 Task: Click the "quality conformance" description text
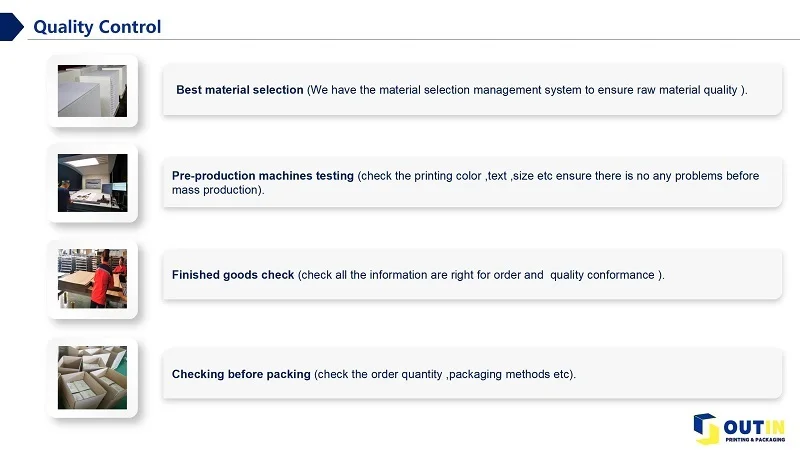click(606, 275)
